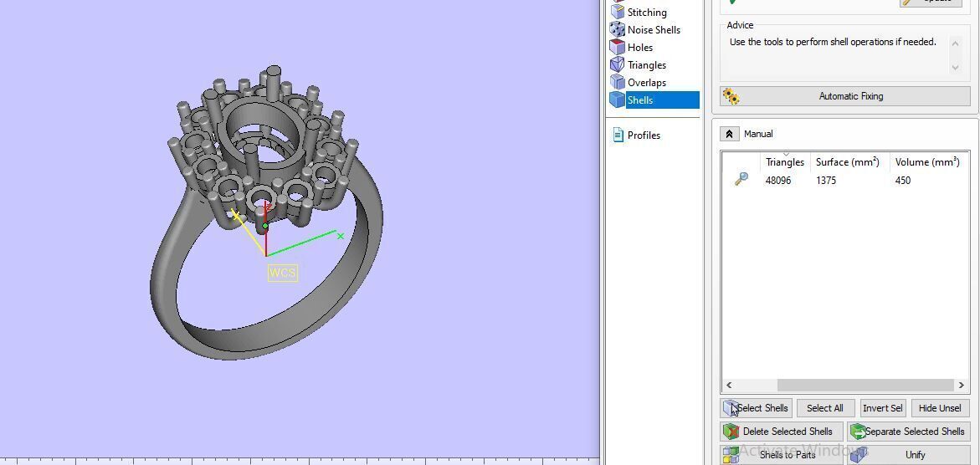This screenshot has width=980, height=465.
Task: Click Invert Sel button
Action: (x=882, y=408)
